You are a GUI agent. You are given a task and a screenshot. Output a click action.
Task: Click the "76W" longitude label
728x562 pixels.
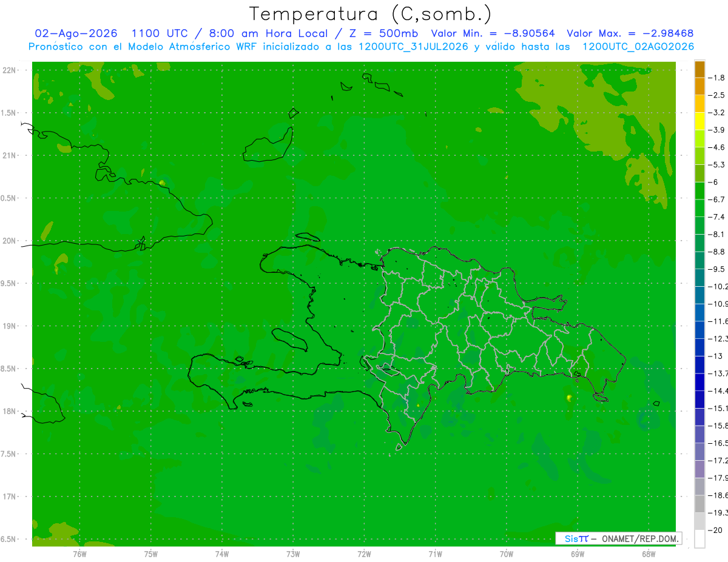pos(79,554)
